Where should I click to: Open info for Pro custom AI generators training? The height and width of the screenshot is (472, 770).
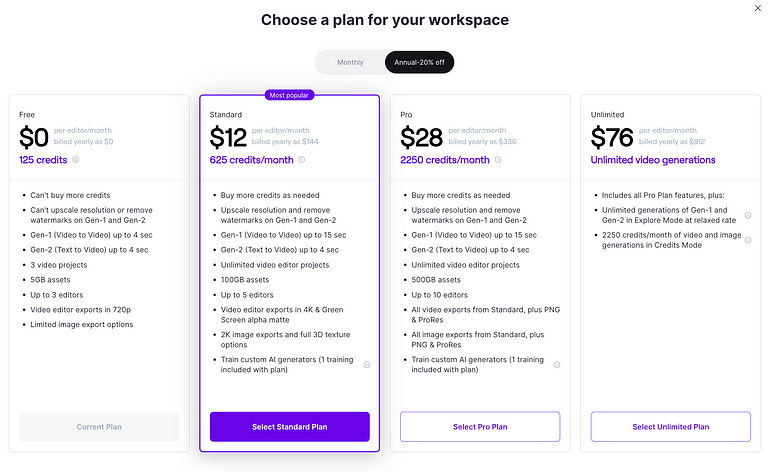(557, 364)
